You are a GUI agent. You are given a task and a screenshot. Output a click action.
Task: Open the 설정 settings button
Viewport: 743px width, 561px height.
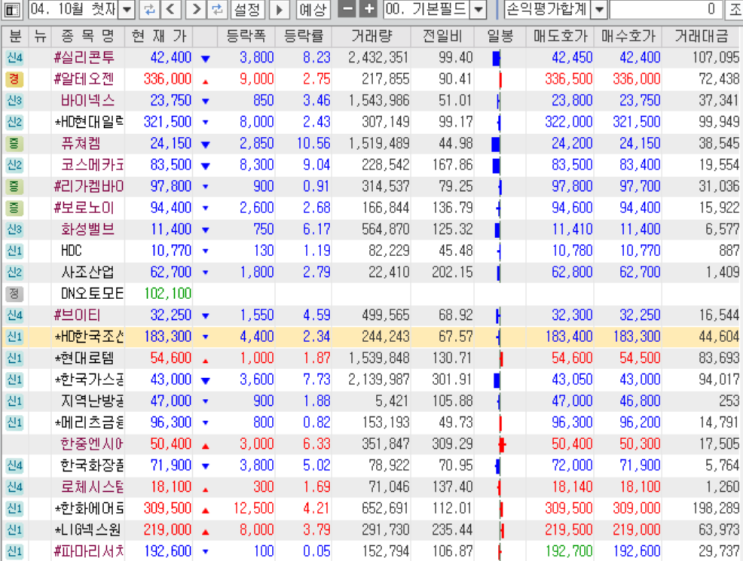click(x=247, y=9)
